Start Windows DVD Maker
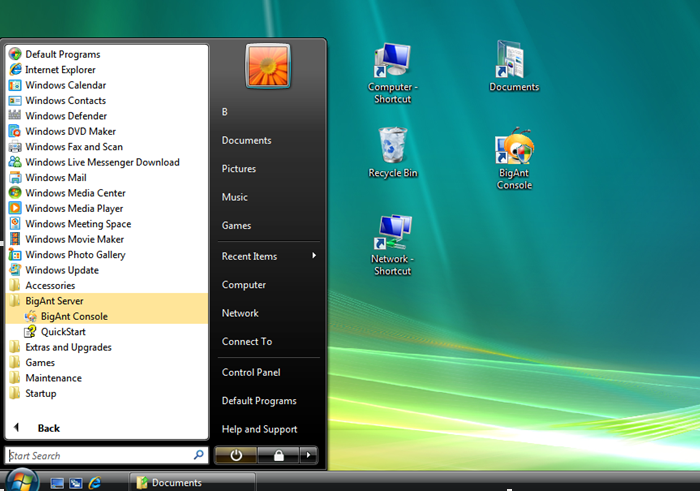The image size is (700, 491). 107,131
